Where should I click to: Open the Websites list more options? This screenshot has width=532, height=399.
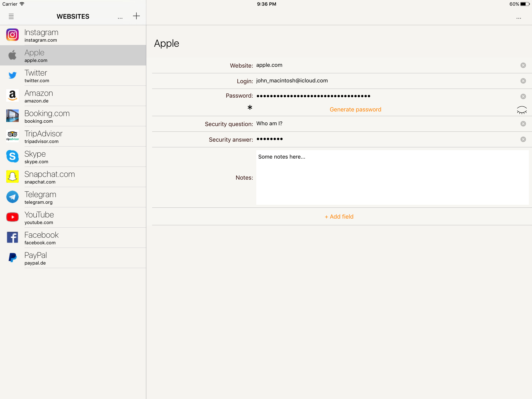coord(120,18)
